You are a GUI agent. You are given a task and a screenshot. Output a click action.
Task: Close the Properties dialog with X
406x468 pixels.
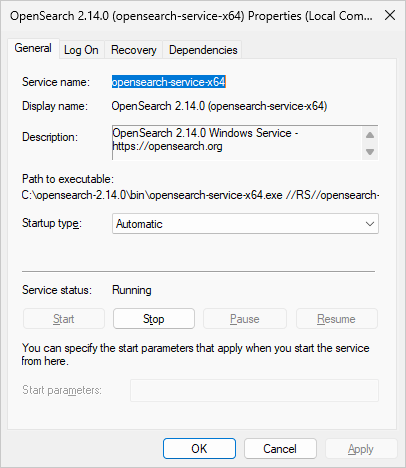point(390,15)
